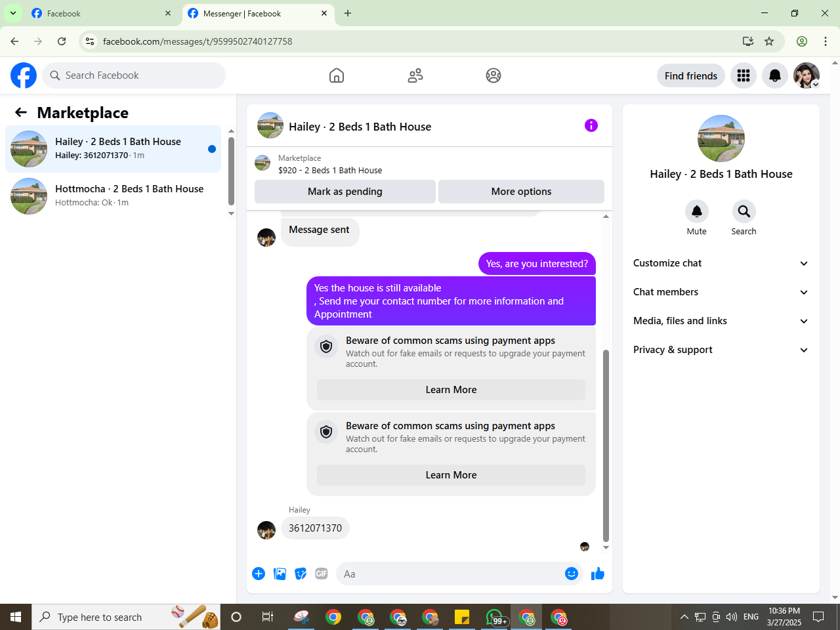Viewport: 840px width, 630px height.
Task: Open the blue plus more-actions icon
Action: [259, 574]
